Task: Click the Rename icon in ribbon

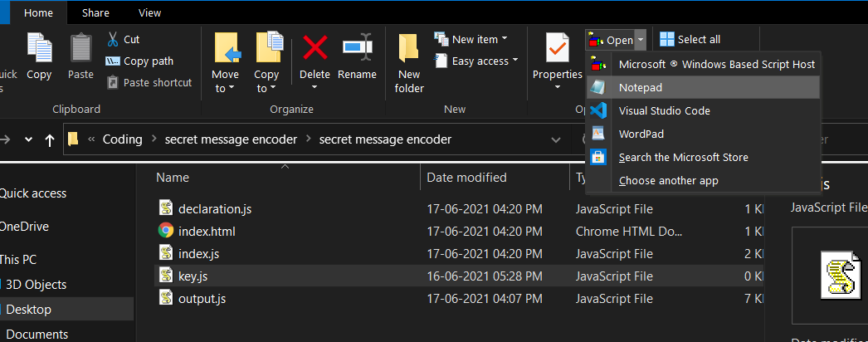Action: (357, 48)
